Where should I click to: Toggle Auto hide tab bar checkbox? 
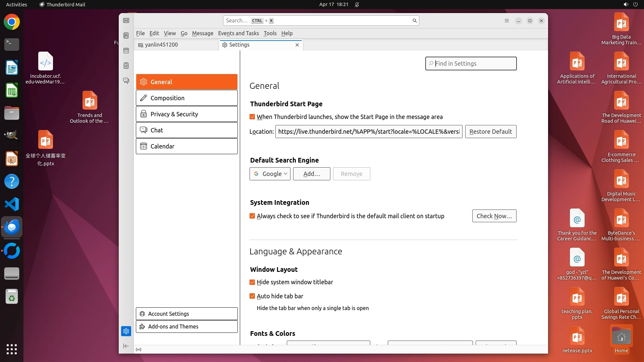click(x=252, y=296)
